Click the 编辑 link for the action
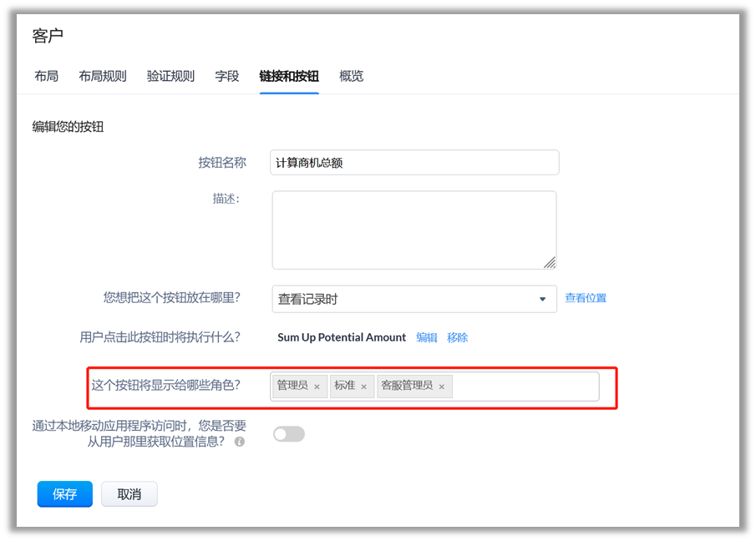Image resolution: width=756 pixels, height=541 pixels. click(427, 337)
